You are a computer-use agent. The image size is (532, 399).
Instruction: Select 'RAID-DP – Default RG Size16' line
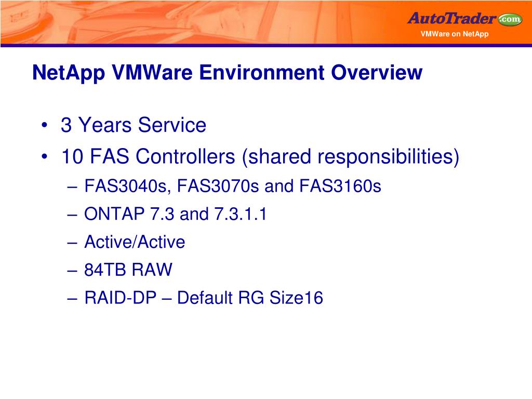203,298
